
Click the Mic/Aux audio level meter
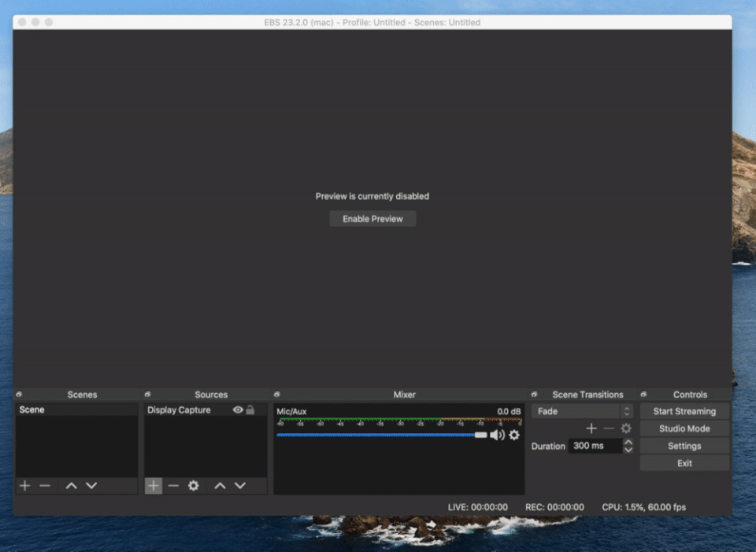point(400,420)
